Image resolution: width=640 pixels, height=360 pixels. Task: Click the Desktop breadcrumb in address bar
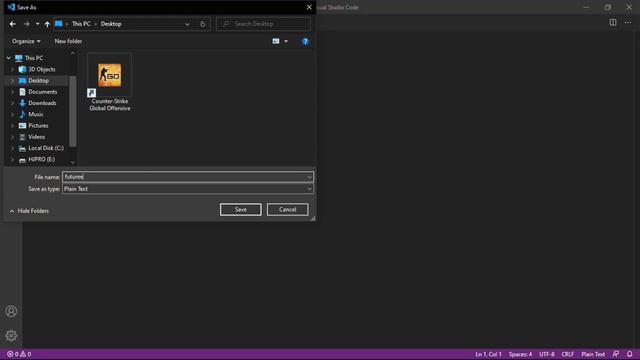click(x=111, y=24)
